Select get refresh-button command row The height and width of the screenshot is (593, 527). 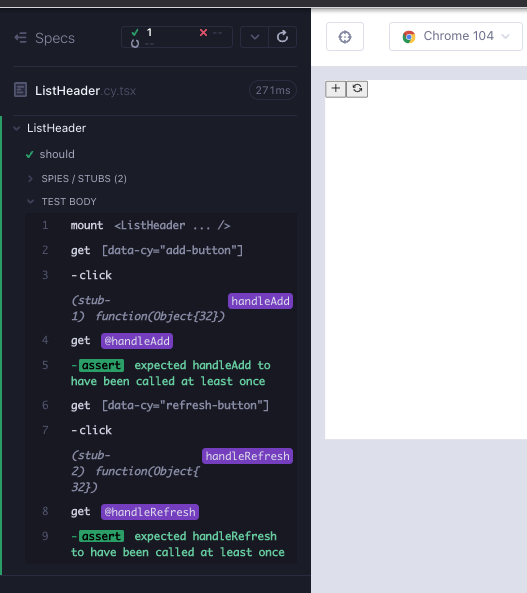pos(161,405)
